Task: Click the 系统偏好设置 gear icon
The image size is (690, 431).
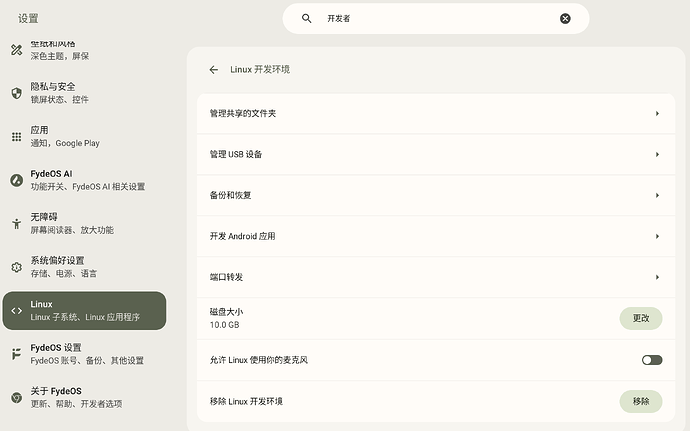Action: 17,267
